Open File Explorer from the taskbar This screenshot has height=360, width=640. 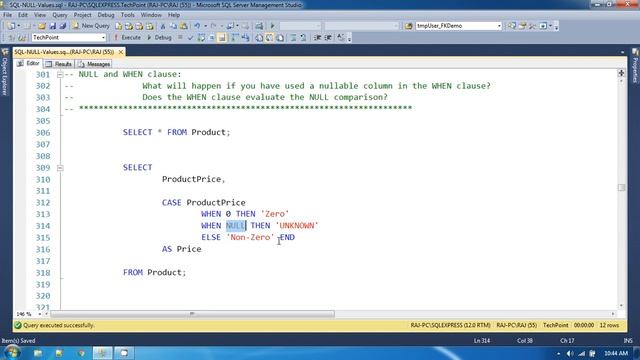tap(38, 353)
